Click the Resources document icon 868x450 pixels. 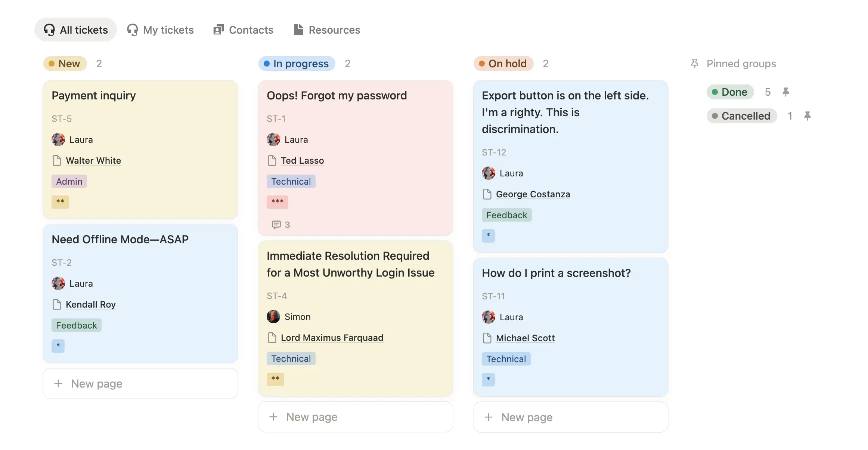tap(298, 30)
